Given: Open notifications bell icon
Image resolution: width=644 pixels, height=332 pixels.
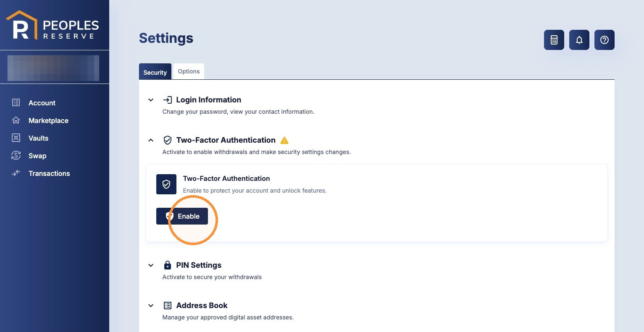Looking at the screenshot, I should coord(579,40).
